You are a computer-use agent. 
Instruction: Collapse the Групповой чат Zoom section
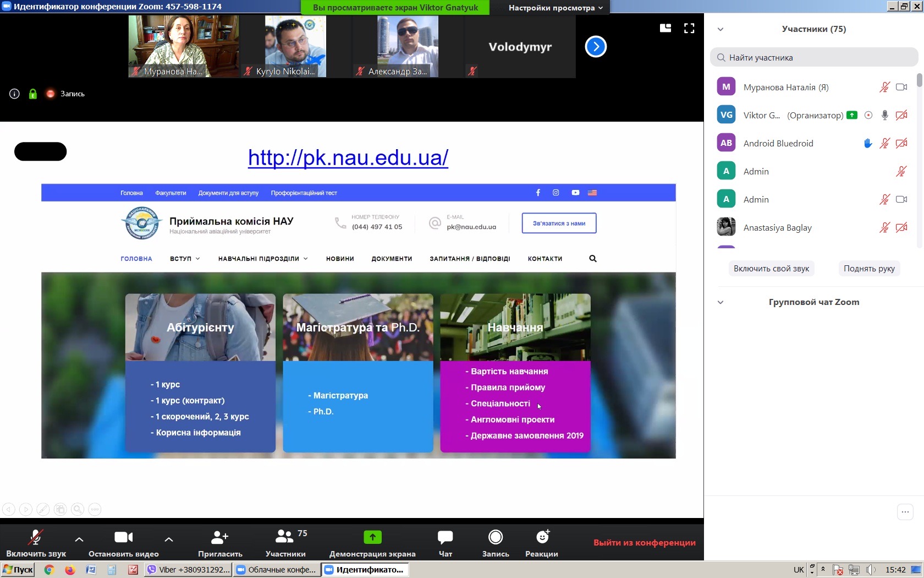pos(721,302)
